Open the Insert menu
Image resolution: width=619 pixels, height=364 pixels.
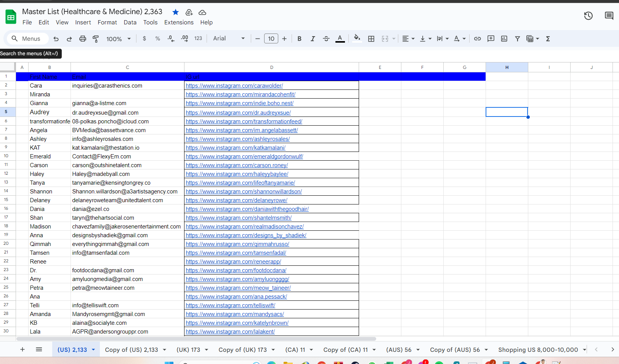pyautogui.click(x=83, y=22)
